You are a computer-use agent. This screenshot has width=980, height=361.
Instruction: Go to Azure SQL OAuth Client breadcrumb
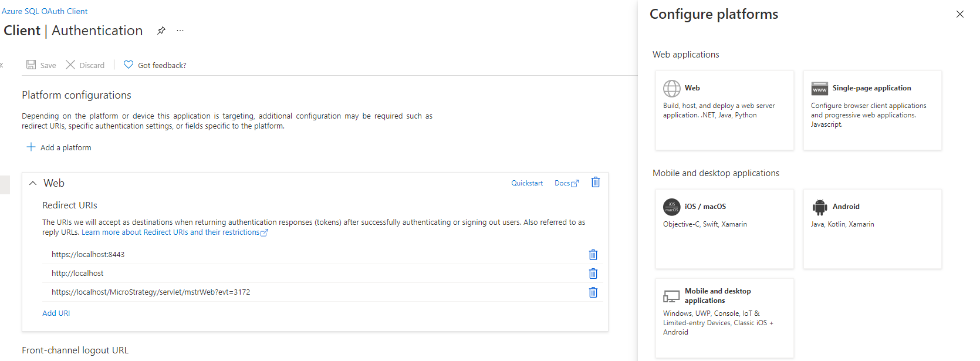click(45, 11)
